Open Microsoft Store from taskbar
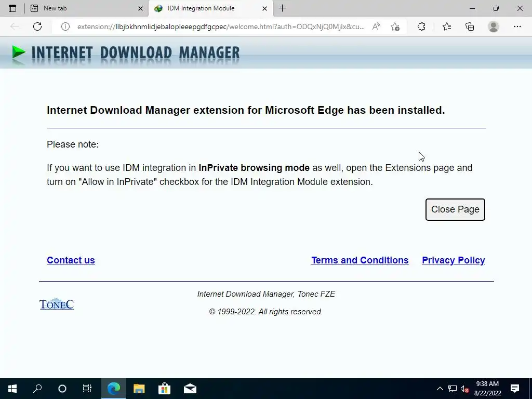This screenshot has width=532, height=399. (x=164, y=389)
